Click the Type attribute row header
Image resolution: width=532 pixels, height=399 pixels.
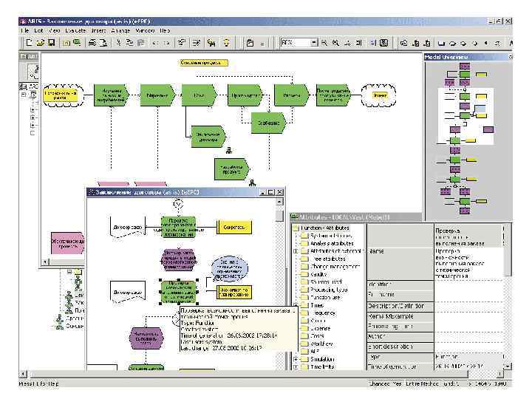pos(400,357)
